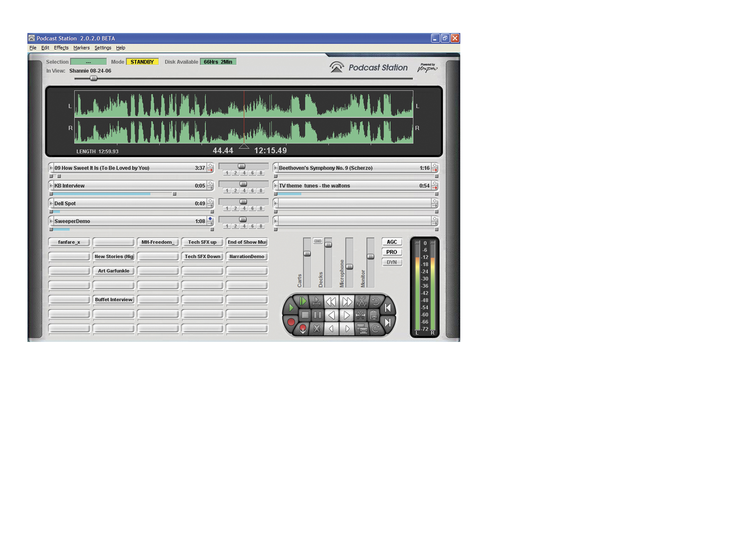
Task: Trigger the Tech SFX Down cart
Action: click(x=202, y=257)
